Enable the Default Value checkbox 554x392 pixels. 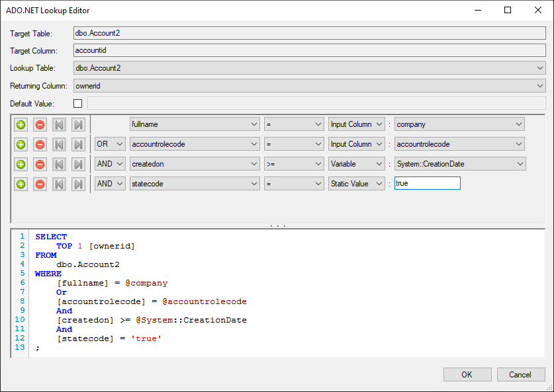[x=77, y=103]
